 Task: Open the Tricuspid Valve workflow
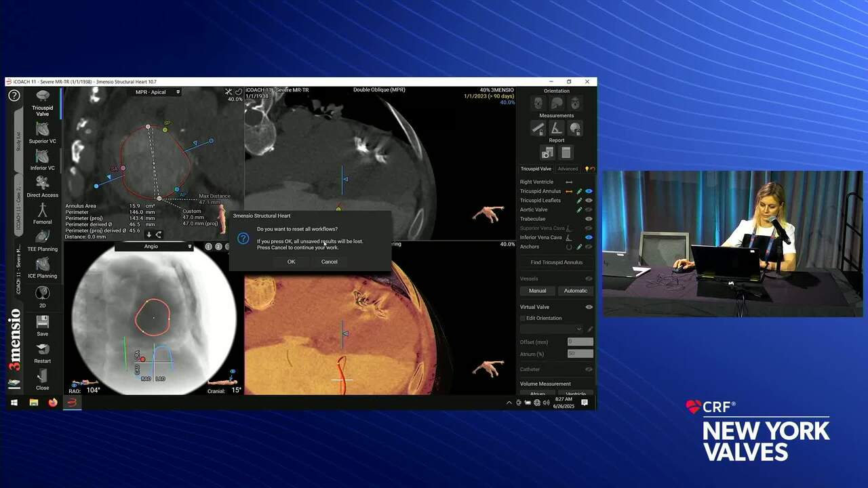click(42, 102)
